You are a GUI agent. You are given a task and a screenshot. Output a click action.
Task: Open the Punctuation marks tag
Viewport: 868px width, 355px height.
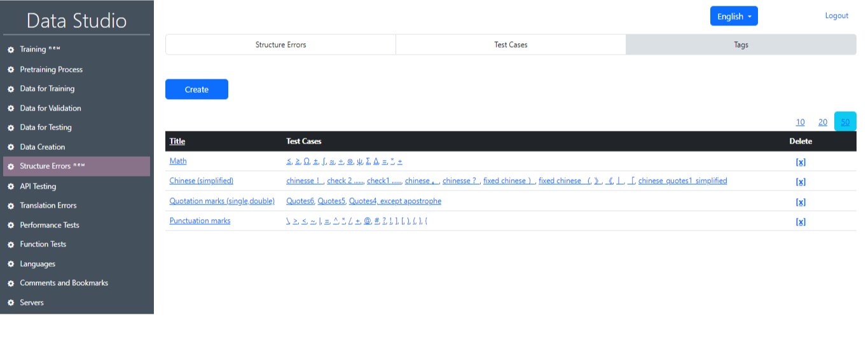pos(200,221)
